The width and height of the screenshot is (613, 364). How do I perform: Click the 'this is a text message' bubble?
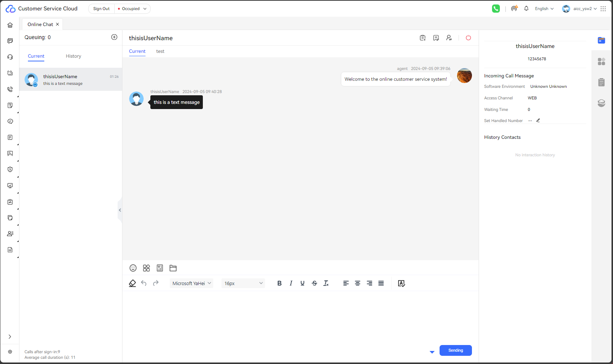tap(176, 102)
